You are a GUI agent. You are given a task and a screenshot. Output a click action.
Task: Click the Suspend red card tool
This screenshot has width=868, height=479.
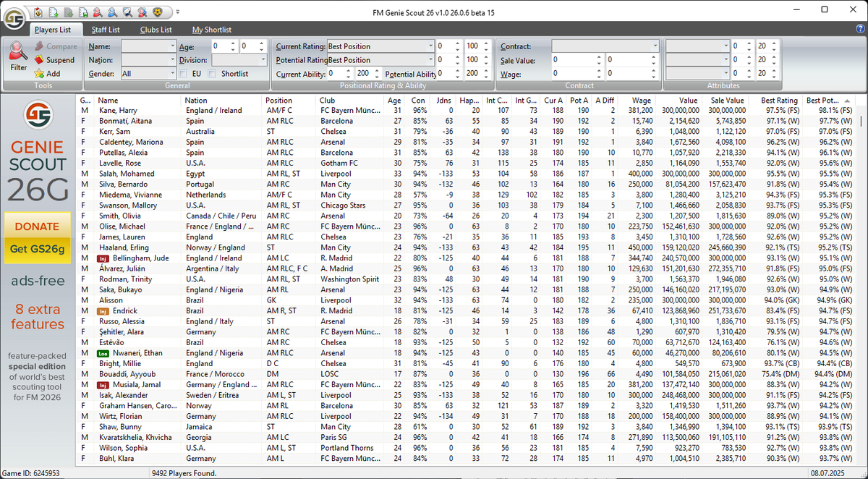[54, 60]
